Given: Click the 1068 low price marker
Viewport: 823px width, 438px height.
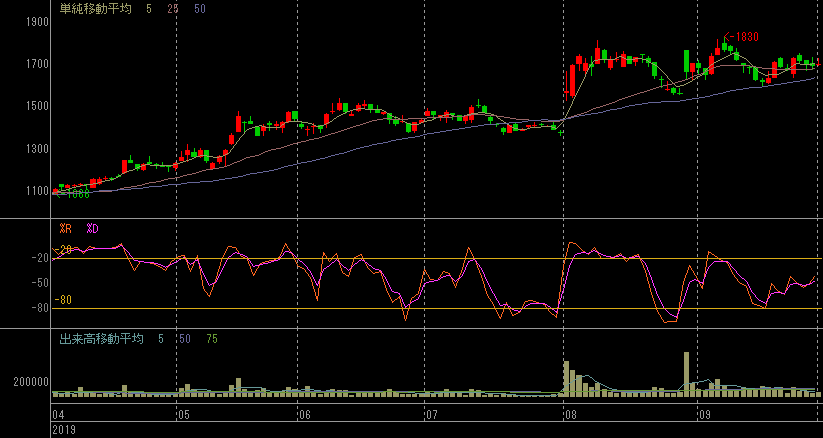Looking at the screenshot, I should [x=68, y=194].
